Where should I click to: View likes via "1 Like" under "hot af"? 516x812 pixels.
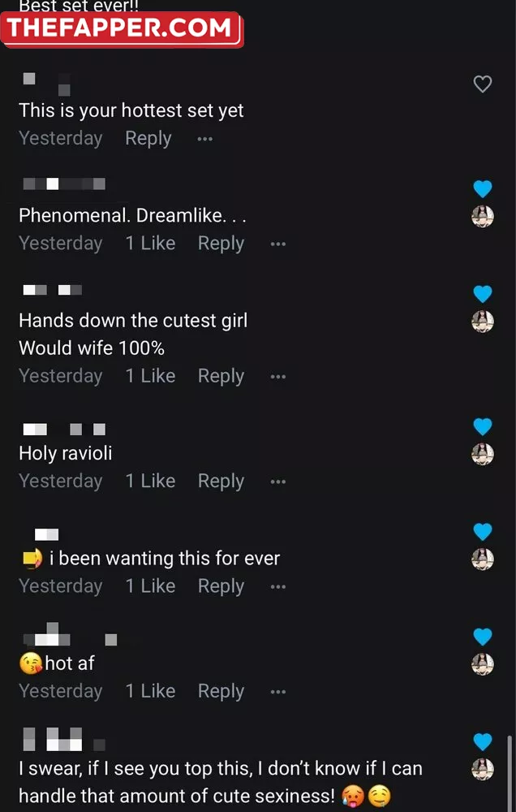[151, 691]
